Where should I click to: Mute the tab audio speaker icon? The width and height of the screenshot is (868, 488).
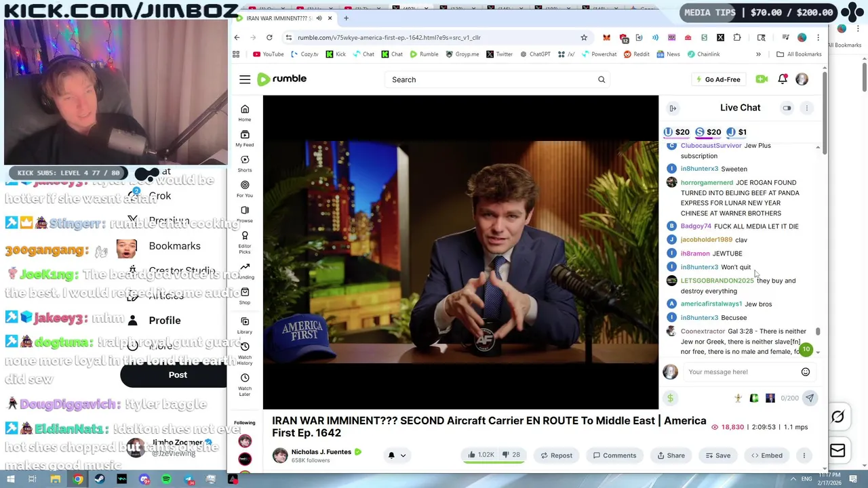[319, 18]
